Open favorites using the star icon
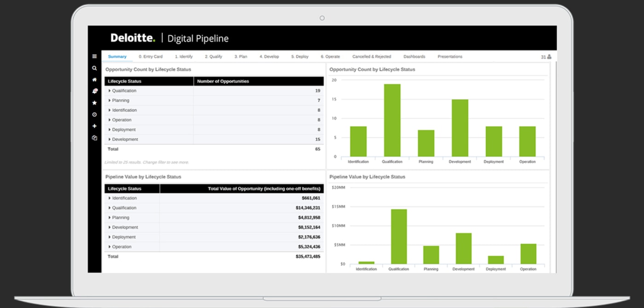Viewport: 644px width, 308px height. coord(94,103)
